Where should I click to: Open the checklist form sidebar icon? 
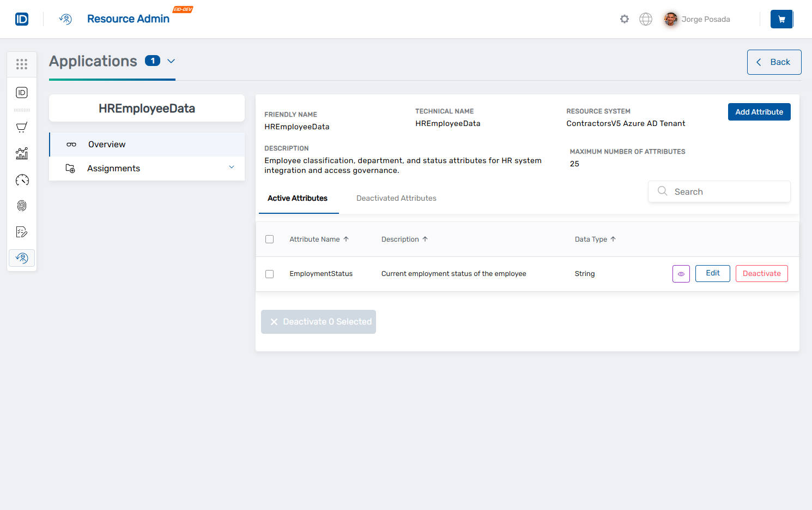(x=22, y=232)
